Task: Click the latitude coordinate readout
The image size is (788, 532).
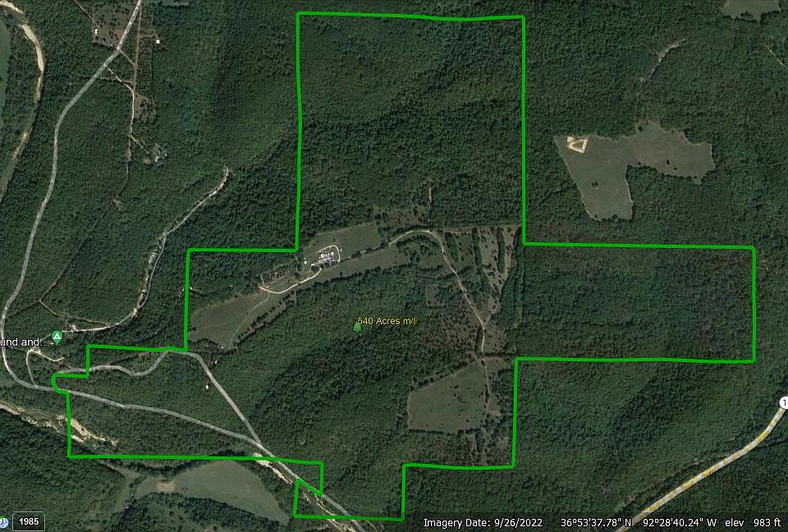Action: [596, 523]
